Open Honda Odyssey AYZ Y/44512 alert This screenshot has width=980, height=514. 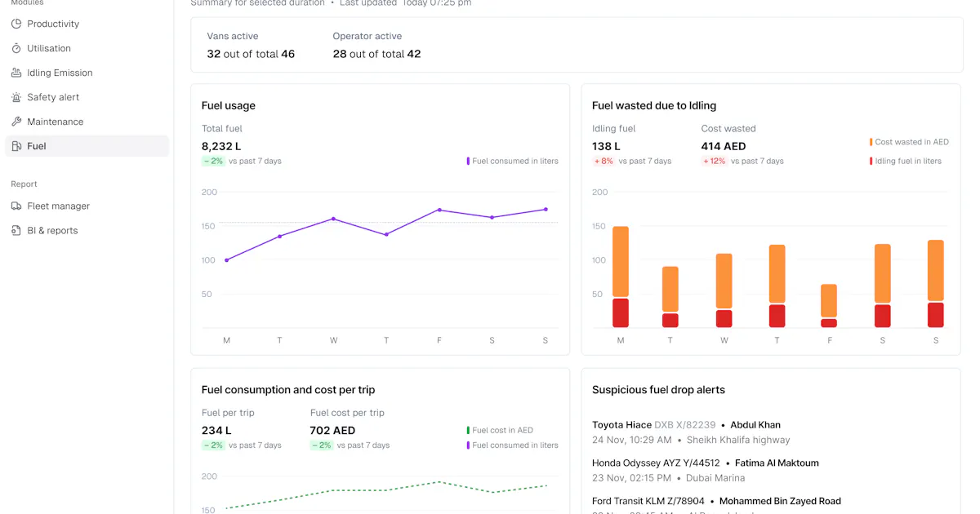(x=706, y=470)
